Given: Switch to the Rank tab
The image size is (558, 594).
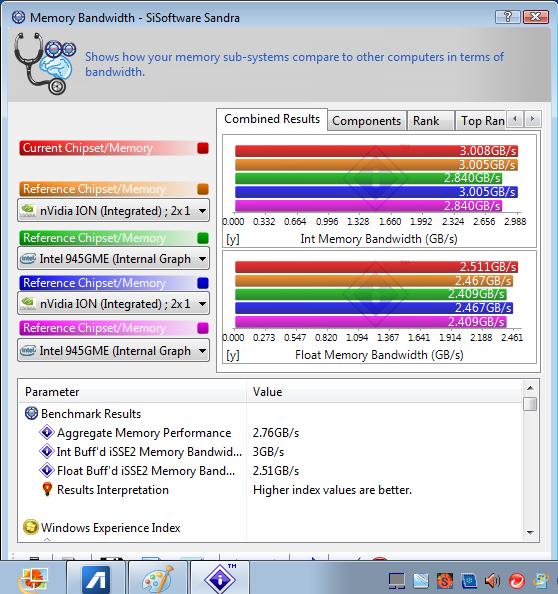Looking at the screenshot, I should coord(430,121).
